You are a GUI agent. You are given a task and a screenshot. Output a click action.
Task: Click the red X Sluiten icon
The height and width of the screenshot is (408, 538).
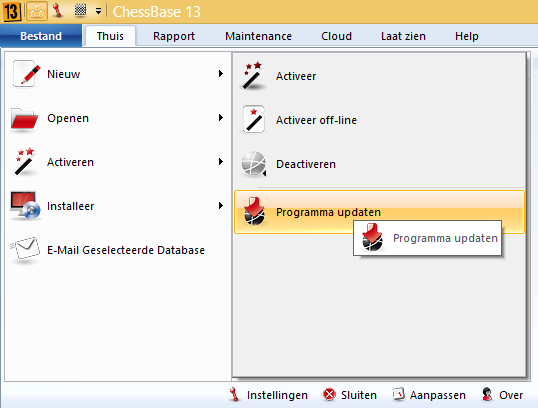pos(329,395)
